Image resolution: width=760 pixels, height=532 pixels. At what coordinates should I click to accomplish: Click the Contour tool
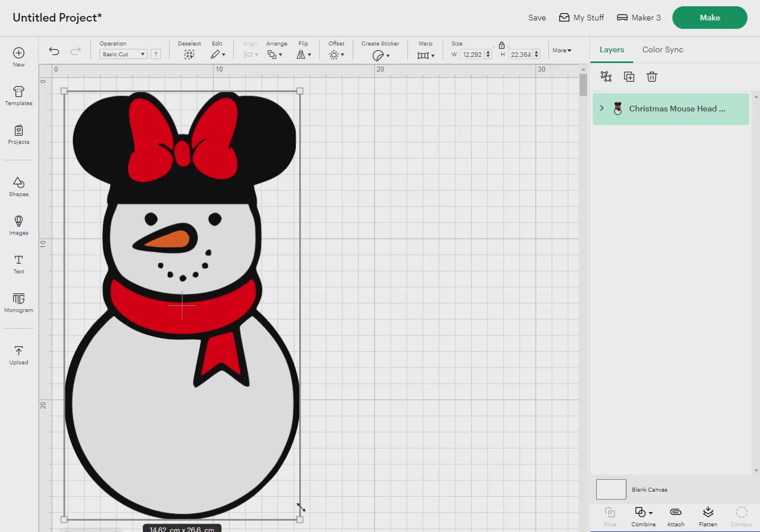[741, 516]
